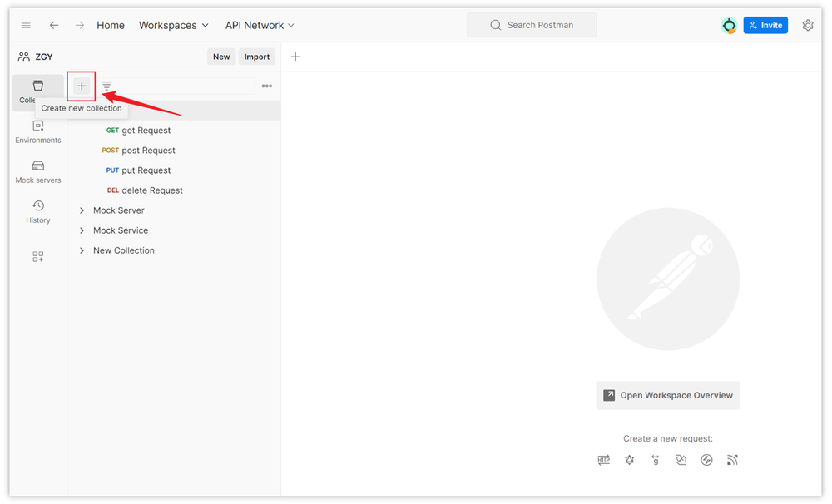Viewport: 832px width, 504px height.
Task: Expand the Mock Server collection
Action: [x=82, y=210]
